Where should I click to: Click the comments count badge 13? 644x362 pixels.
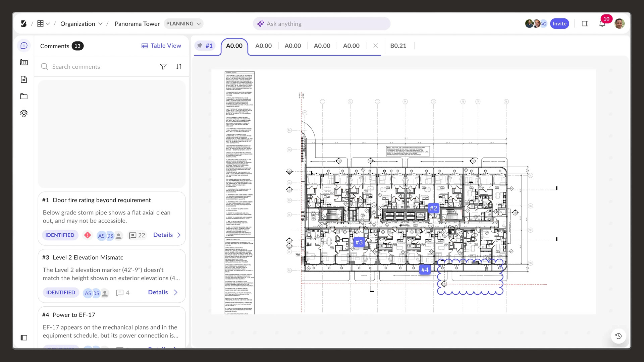click(x=77, y=46)
